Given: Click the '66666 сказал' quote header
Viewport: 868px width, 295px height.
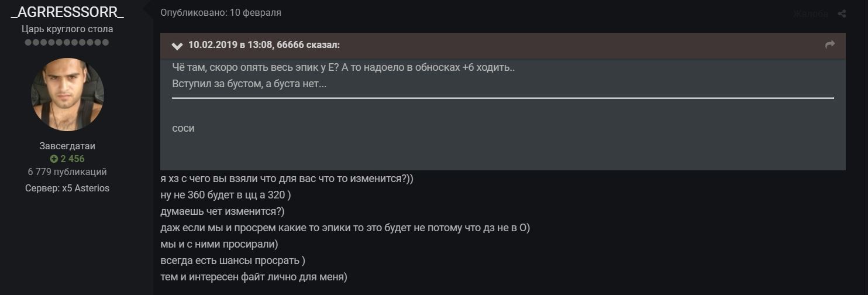Looking at the screenshot, I should (x=264, y=45).
